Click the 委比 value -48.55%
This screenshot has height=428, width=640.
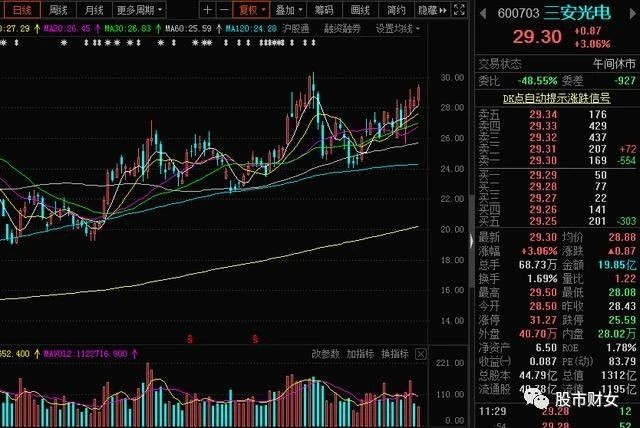click(537, 81)
